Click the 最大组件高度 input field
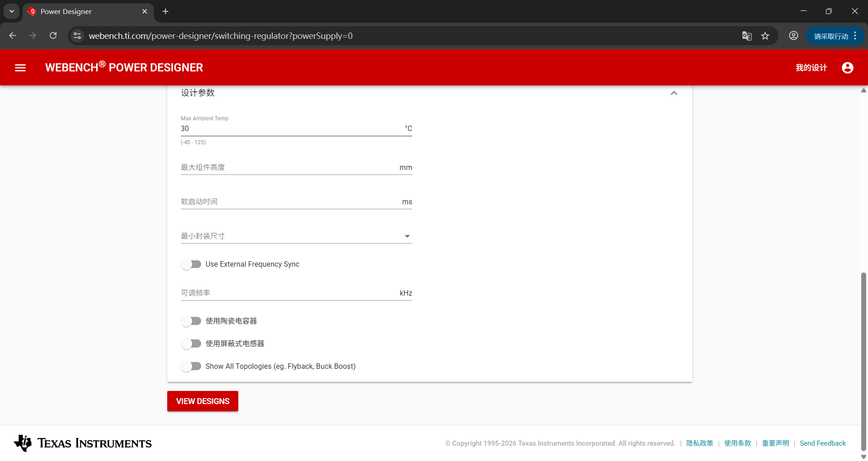 coord(297,167)
